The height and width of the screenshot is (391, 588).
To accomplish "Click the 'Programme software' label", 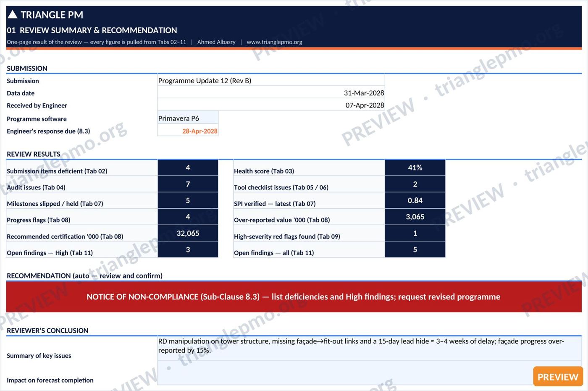I will 37,119.
